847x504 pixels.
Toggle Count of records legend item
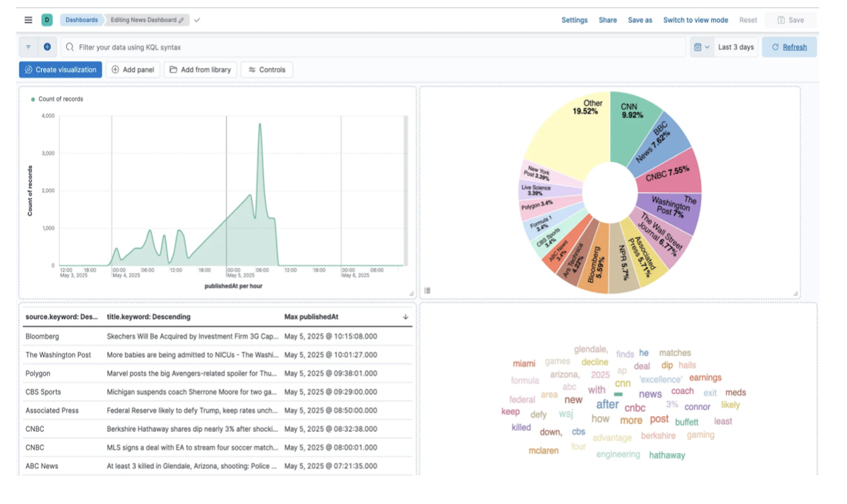(57, 99)
